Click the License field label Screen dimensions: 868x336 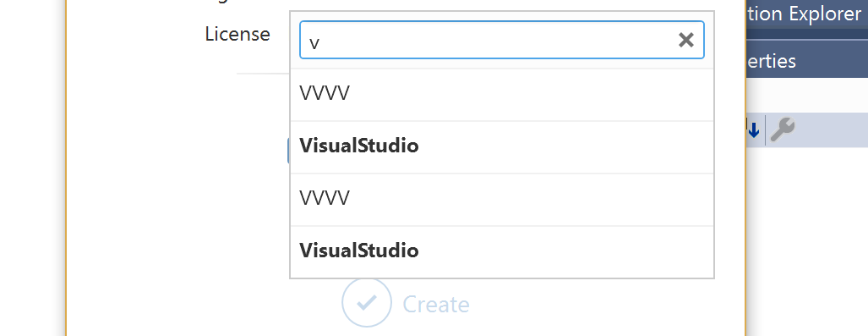[237, 35]
